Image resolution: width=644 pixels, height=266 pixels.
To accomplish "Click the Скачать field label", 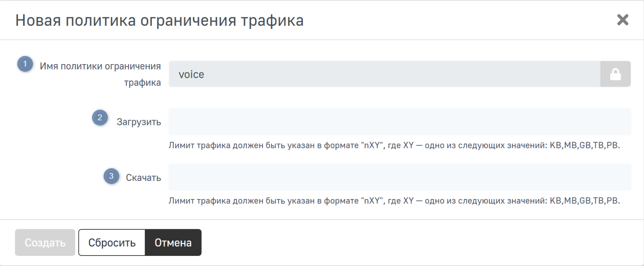I will point(143,178).
